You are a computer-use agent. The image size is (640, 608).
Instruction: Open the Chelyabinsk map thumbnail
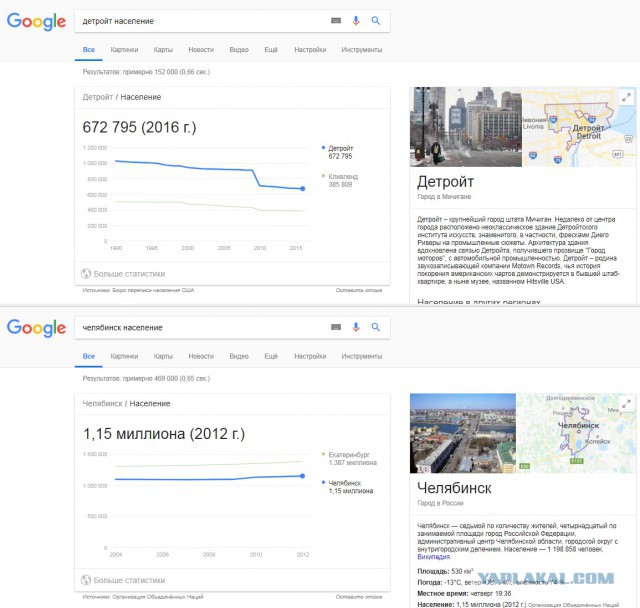point(576,433)
